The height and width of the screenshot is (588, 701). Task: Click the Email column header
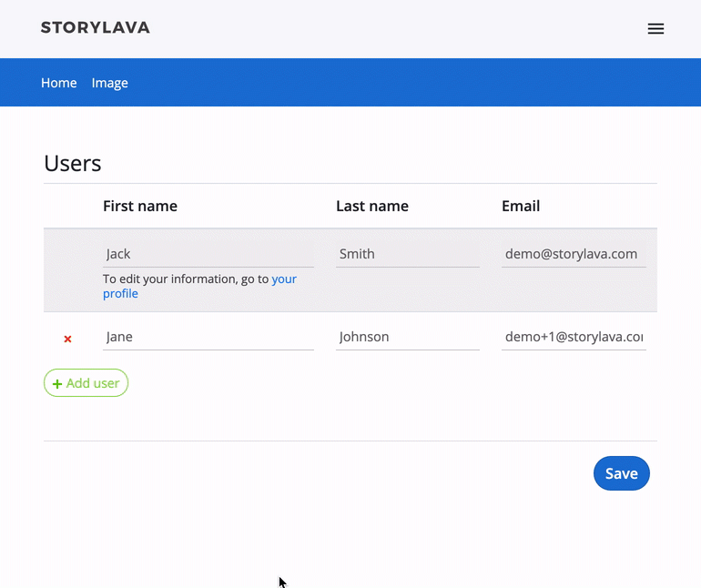pyautogui.click(x=521, y=206)
